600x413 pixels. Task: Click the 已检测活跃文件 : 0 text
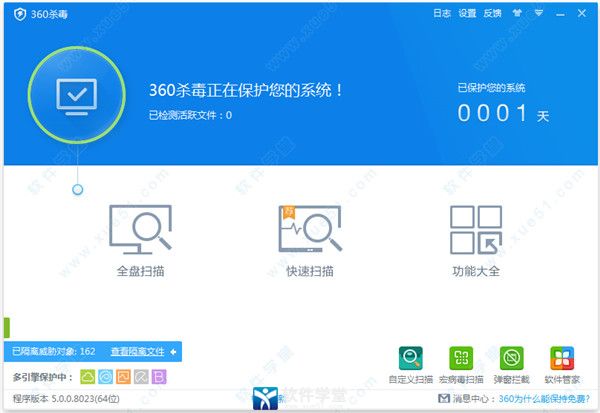coord(190,115)
